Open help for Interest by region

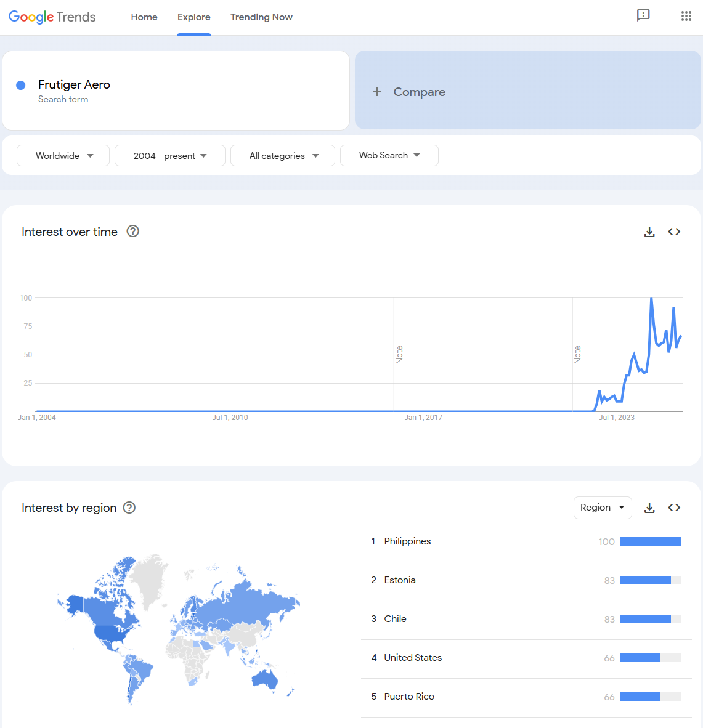[x=129, y=508]
